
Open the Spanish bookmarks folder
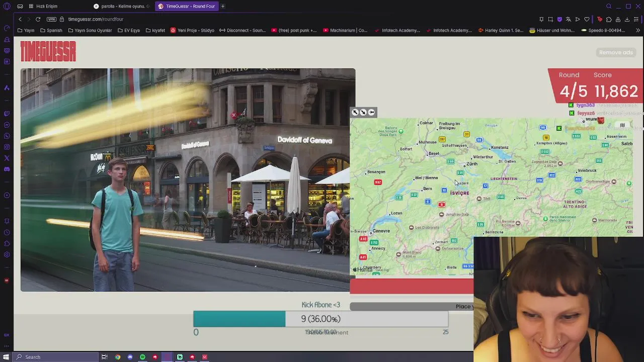[x=51, y=30]
